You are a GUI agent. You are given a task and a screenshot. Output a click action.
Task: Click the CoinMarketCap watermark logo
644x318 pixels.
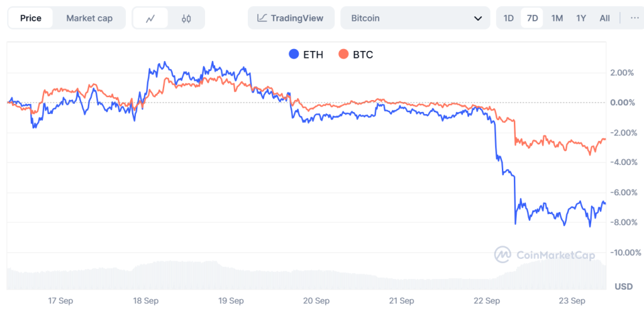[502, 254]
